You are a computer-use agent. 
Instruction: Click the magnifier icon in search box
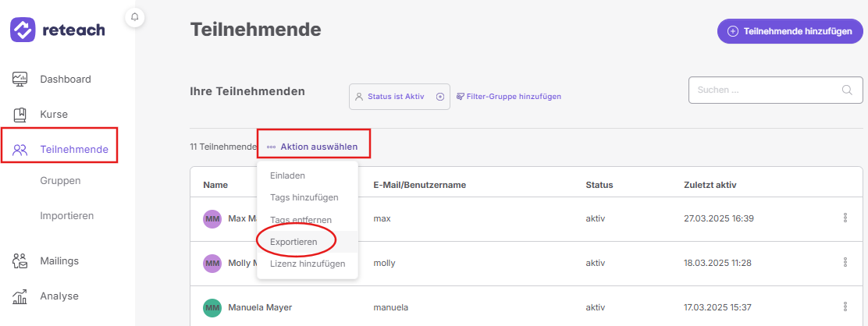pos(846,90)
